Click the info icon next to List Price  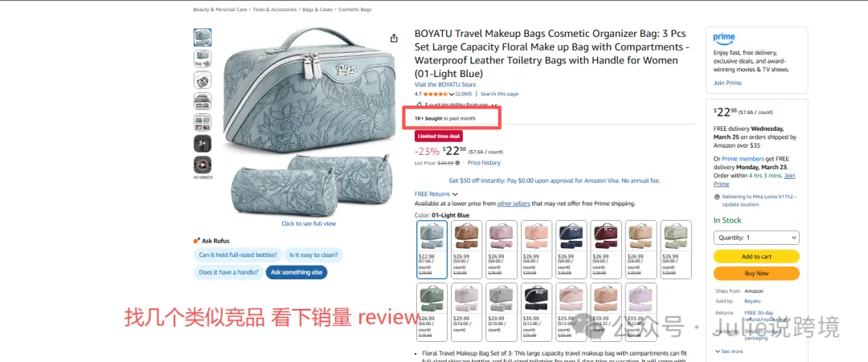pyautogui.click(x=457, y=163)
